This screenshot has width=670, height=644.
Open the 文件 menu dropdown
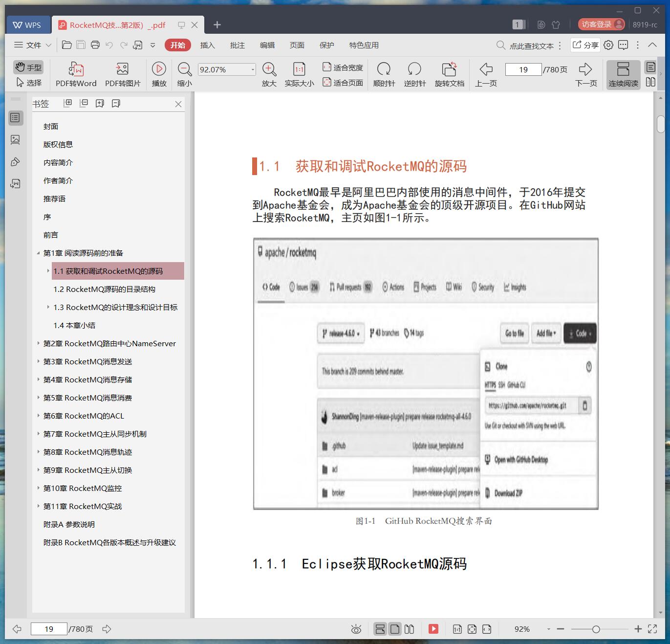pyautogui.click(x=33, y=45)
